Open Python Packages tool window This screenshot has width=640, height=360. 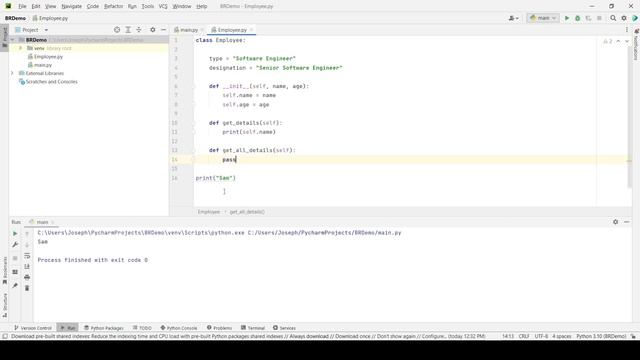coord(104,328)
